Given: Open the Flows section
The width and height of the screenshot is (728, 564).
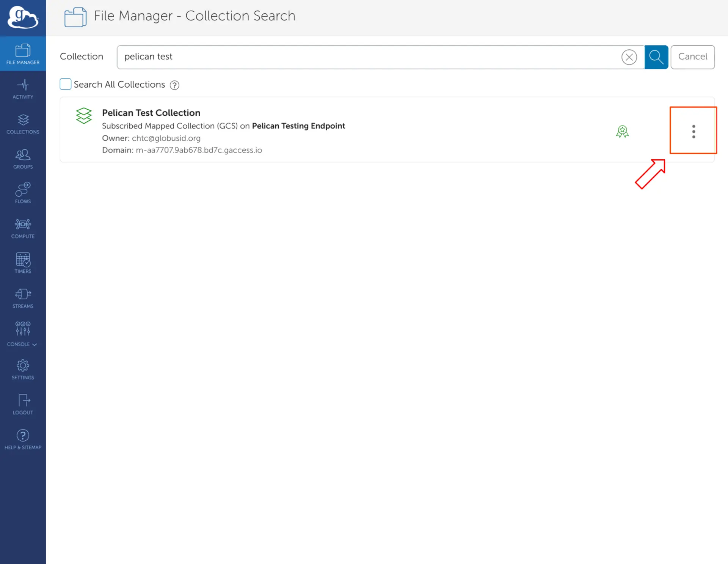Looking at the screenshot, I should pos(23,193).
